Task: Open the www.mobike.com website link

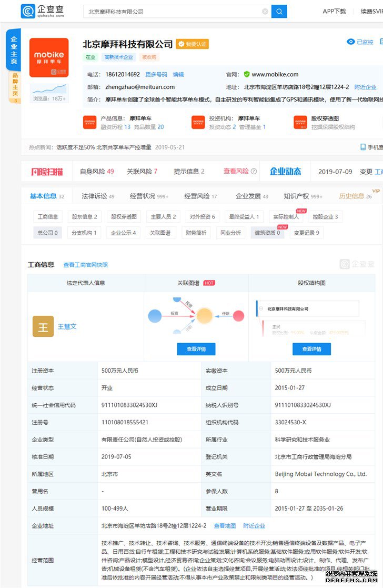Action: pyautogui.click(x=275, y=75)
